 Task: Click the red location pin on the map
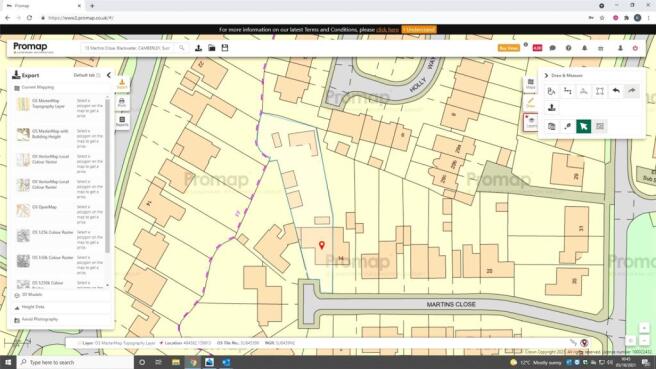pyautogui.click(x=322, y=245)
